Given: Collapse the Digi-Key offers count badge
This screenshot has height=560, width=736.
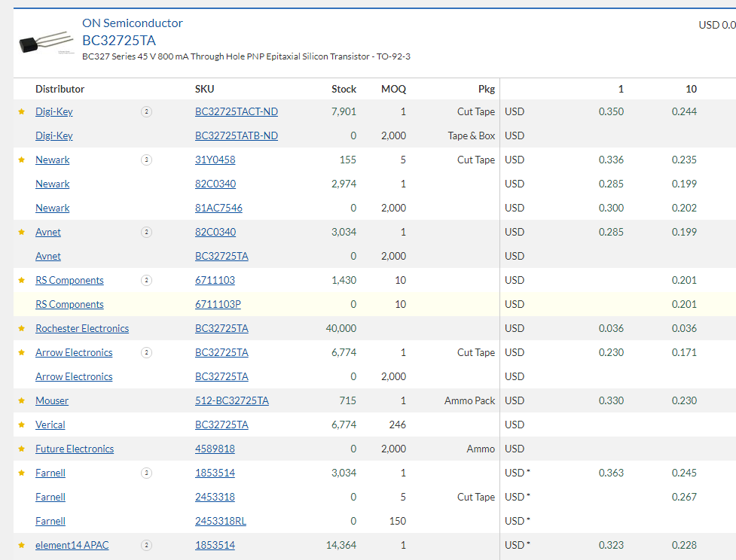Looking at the screenshot, I should pos(146,111).
